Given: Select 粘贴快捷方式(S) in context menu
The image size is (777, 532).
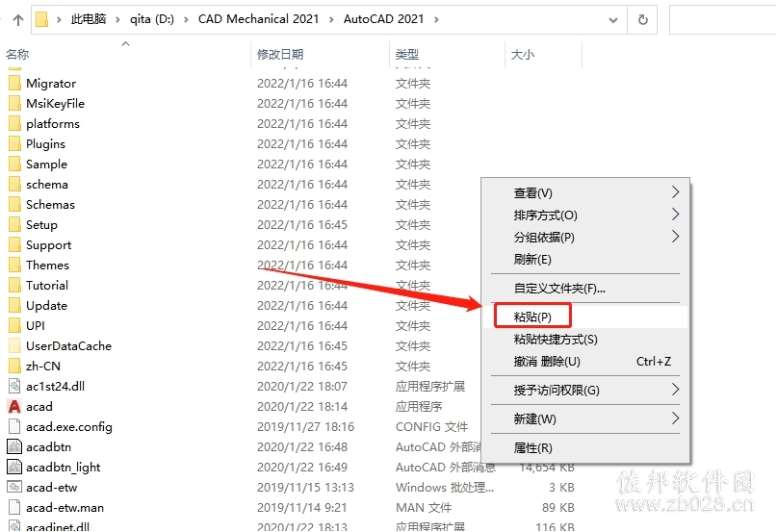Looking at the screenshot, I should pos(585,340).
